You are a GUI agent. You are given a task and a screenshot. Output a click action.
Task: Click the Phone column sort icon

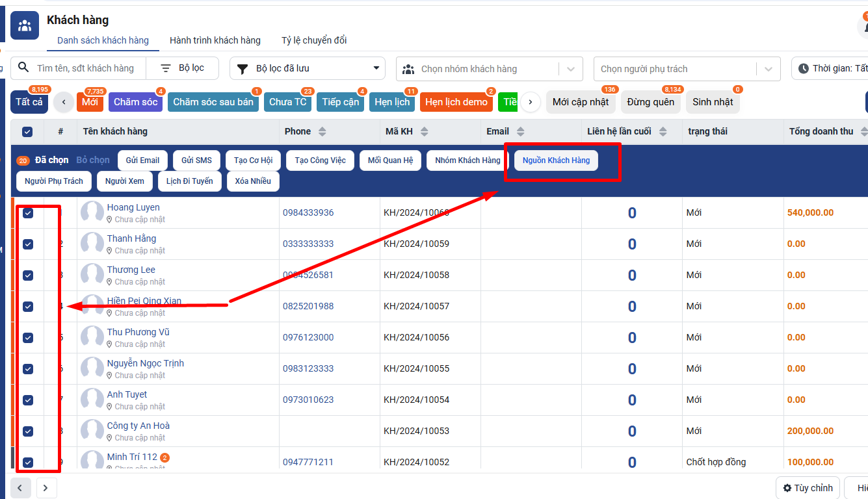322,132
